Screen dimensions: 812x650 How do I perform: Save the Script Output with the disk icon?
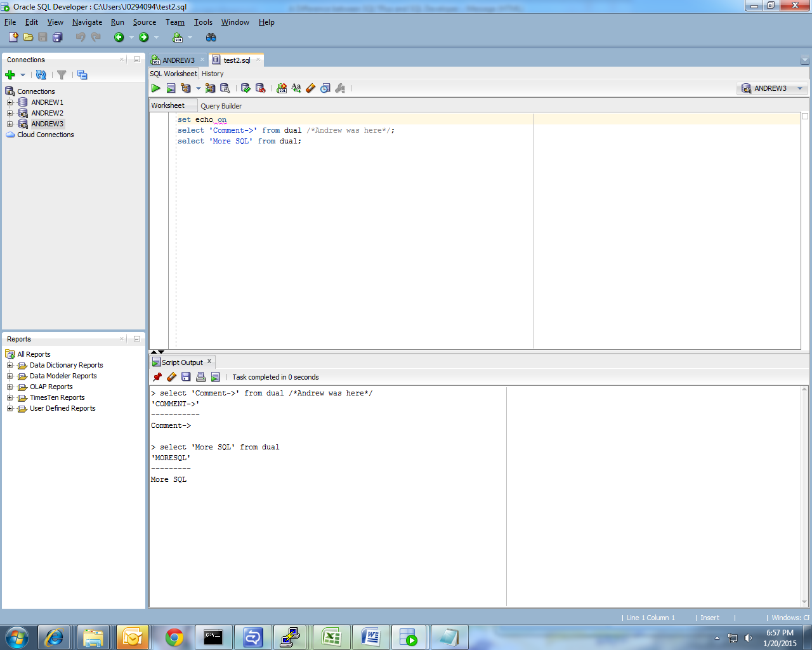[x=186, y=377]
